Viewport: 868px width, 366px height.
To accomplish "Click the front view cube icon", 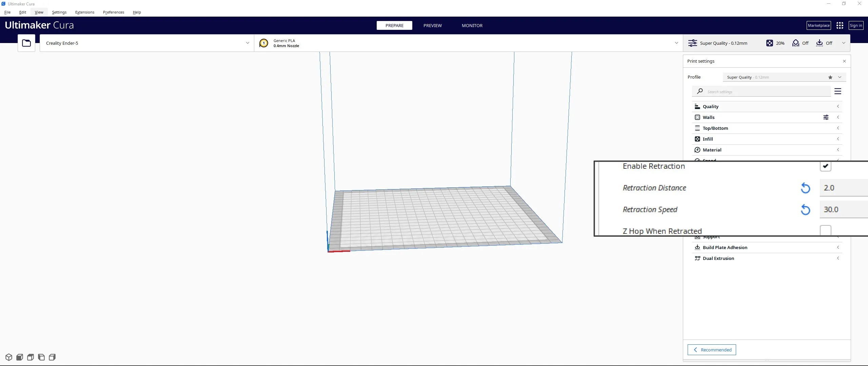I will click(x=20, y=357).
